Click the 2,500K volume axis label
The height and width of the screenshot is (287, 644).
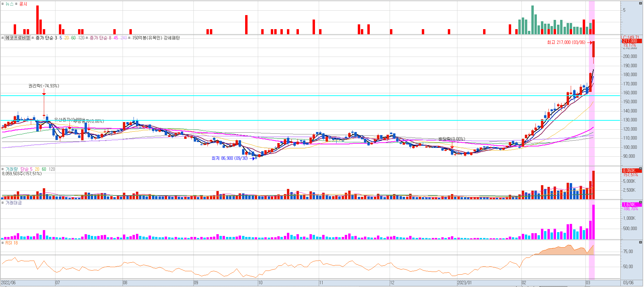click(629, 190)
